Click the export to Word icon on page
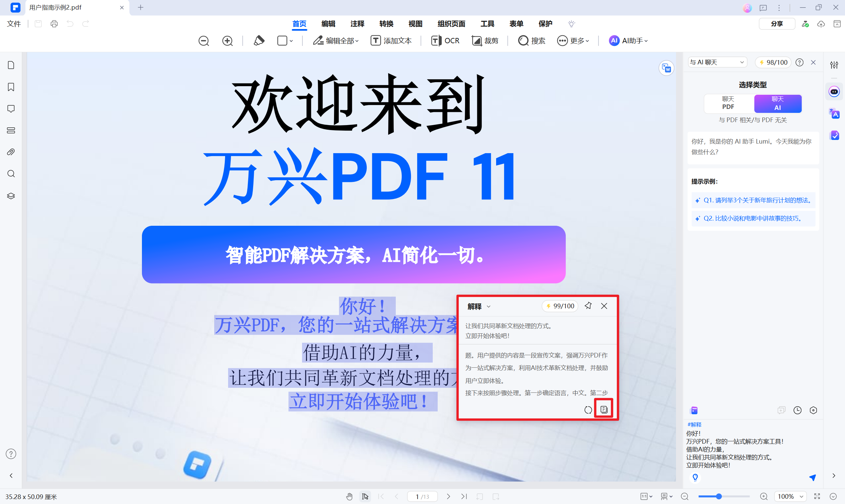 coord(666,68)
